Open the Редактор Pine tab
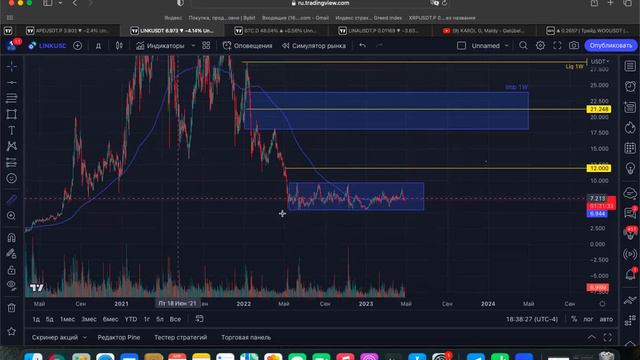640x360 pixels. pos(119,338)
